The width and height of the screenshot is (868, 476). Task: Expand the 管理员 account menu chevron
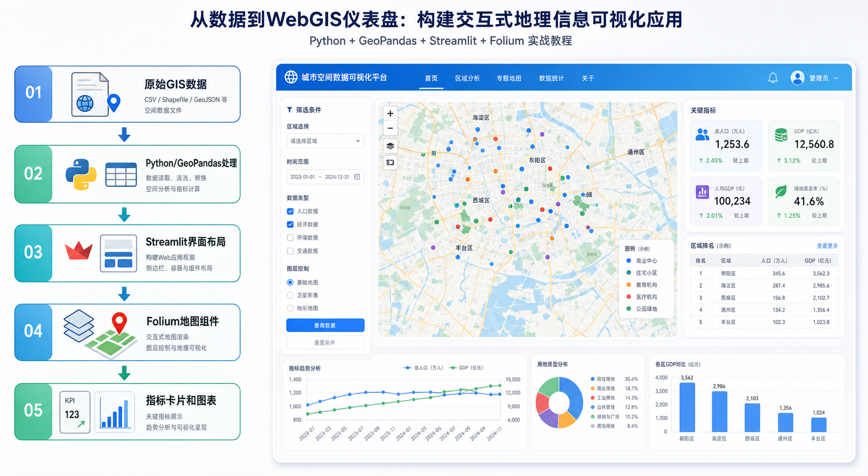836,78
